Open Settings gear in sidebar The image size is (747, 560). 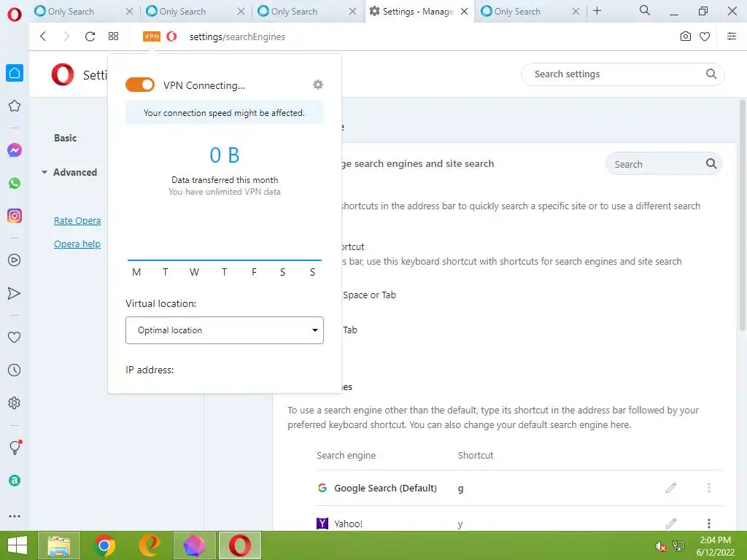click(x=15, y=402)
